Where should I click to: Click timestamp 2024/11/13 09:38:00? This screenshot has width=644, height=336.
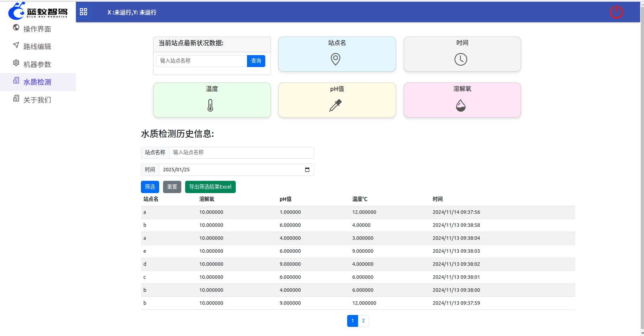click(x=456, y=290)
